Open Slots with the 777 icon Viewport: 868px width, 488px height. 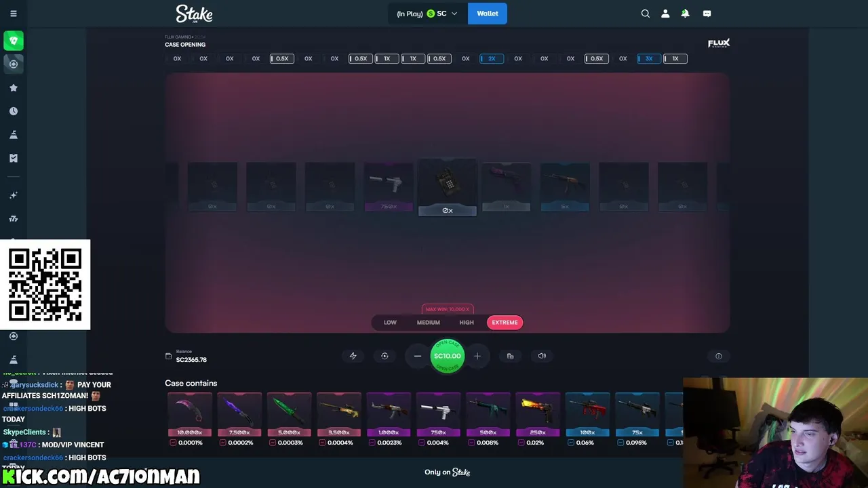(x=14, y=219)
